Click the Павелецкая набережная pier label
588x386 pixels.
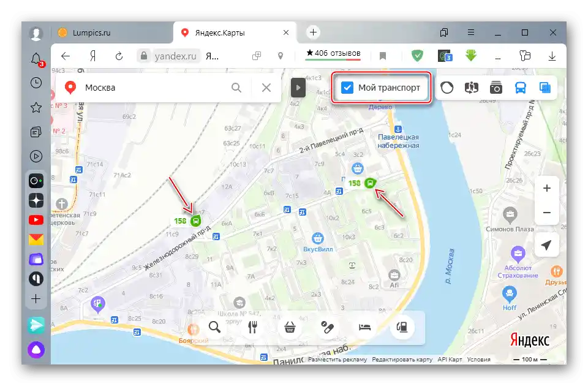click(x=398, y=142)
